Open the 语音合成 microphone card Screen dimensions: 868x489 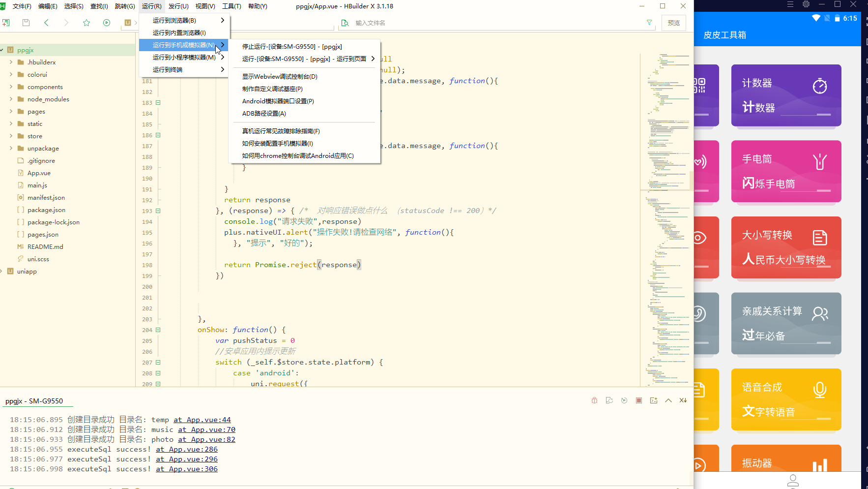(x=786, y=399)
